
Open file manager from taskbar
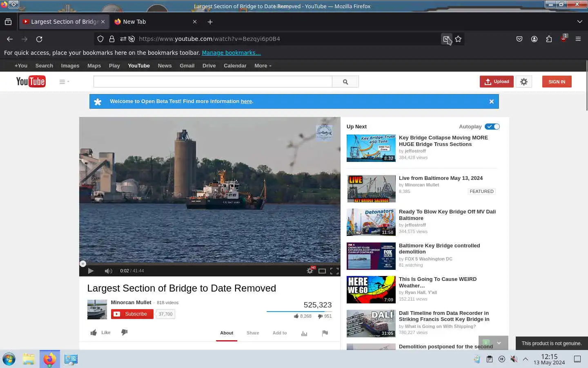click(29, 359)
